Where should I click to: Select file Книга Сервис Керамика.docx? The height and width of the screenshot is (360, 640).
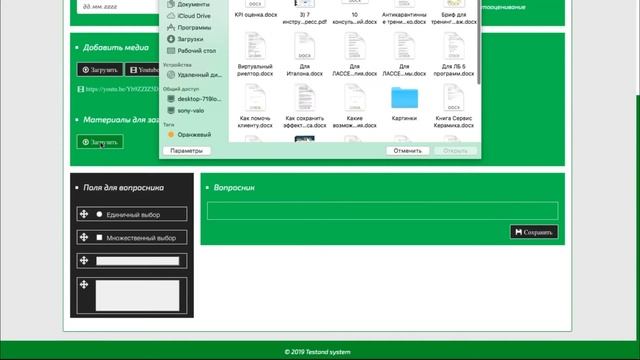(x=453, y=106)
